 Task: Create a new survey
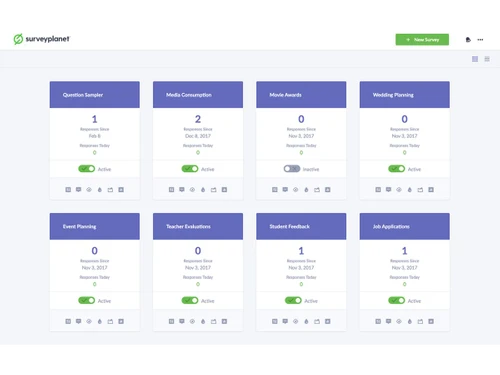point(422,40)
